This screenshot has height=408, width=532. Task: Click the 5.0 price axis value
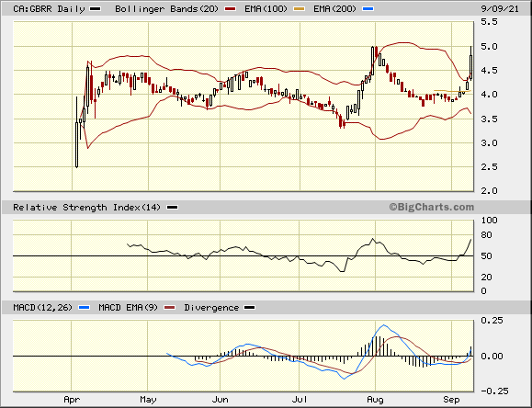point(489,46)
